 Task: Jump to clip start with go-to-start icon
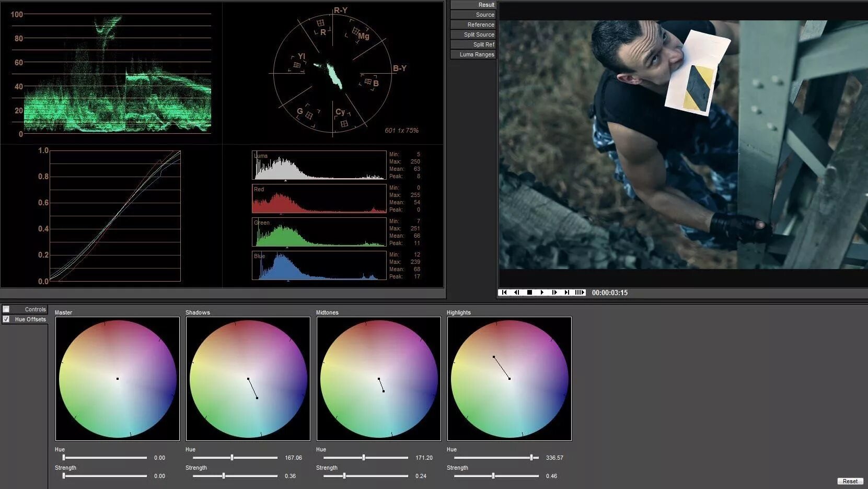(504, 293)
